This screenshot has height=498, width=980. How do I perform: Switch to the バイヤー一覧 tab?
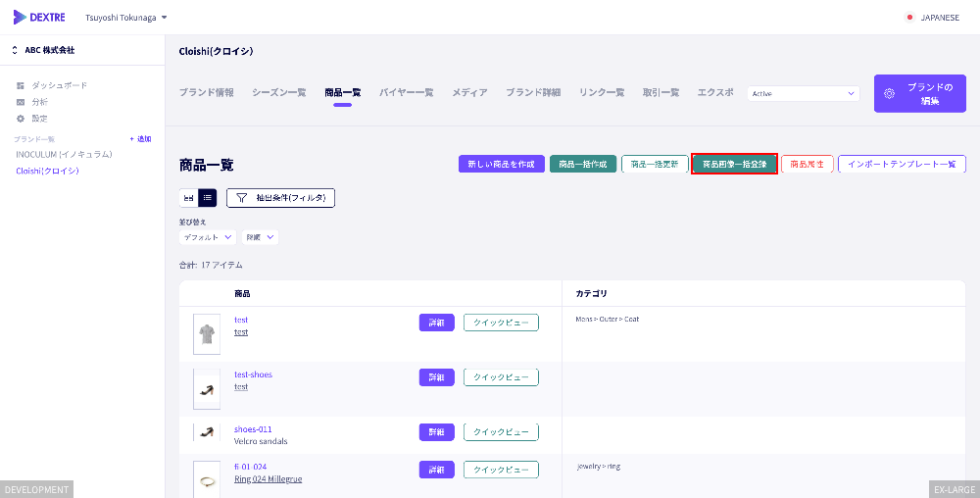coord(407,92)
